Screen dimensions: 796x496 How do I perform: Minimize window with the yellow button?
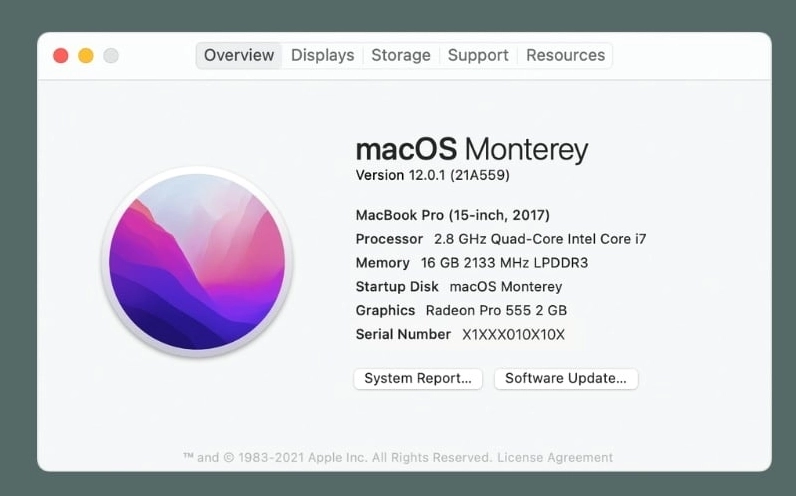(86, 56)
